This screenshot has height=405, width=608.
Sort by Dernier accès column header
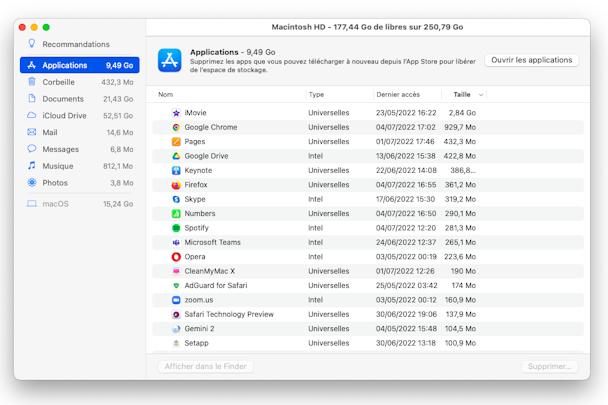[x=398, y=94]
